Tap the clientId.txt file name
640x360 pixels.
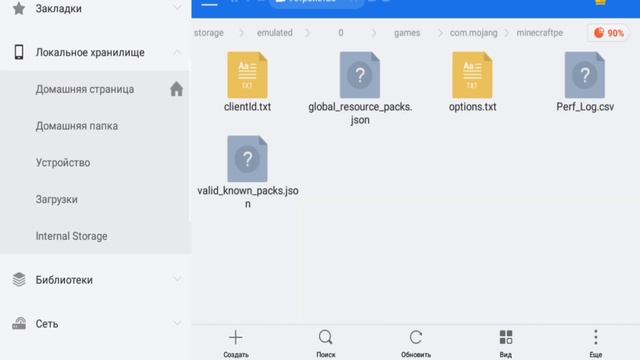coord(247,107)
